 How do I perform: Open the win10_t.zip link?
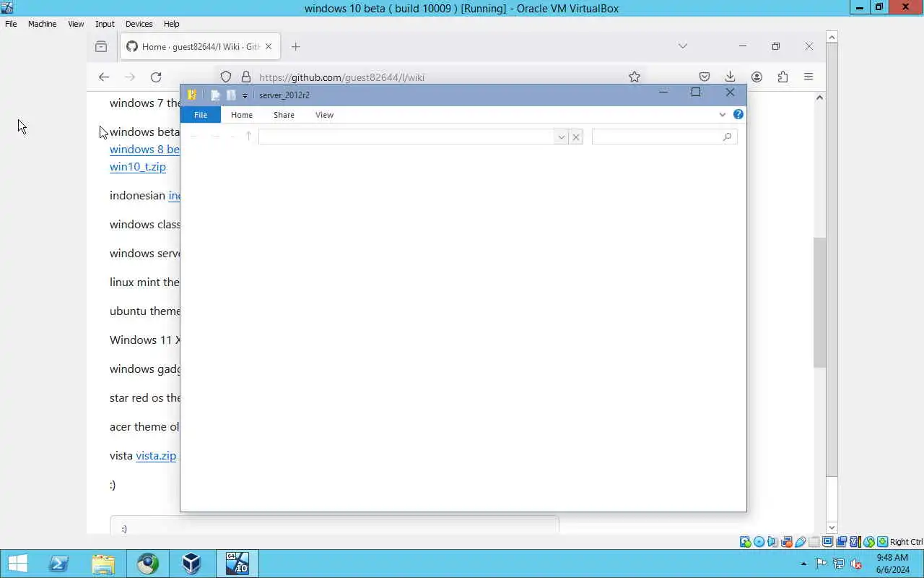(138, 166)
